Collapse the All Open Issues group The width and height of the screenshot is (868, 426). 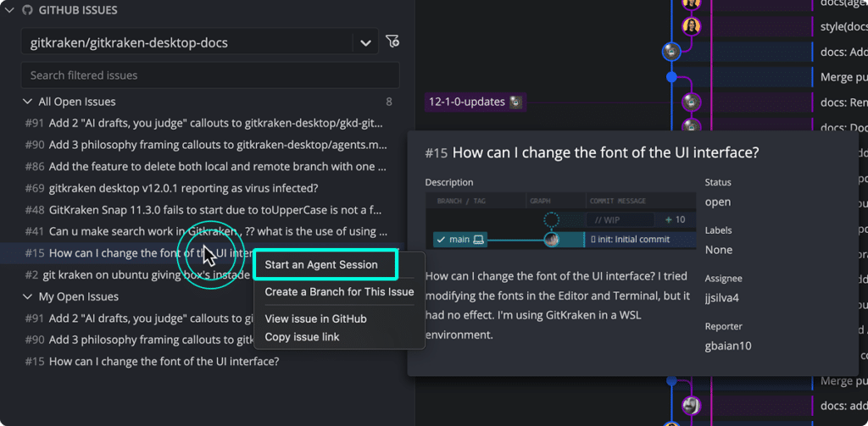(27, 102)
